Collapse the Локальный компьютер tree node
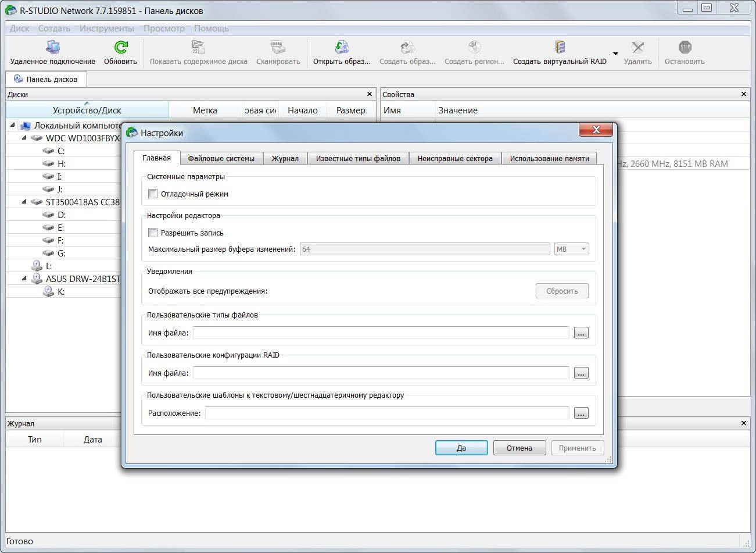This screenshot has width=756, height=553. tap(12, 125)
